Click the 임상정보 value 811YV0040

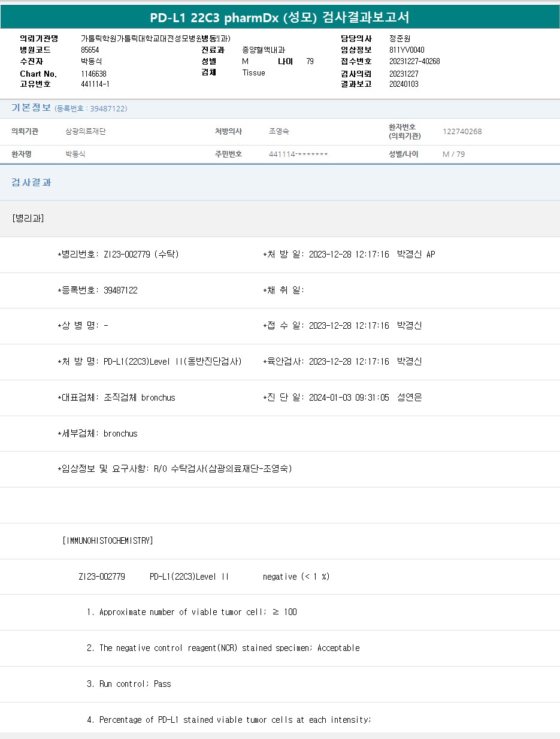(x=407, y=50)
